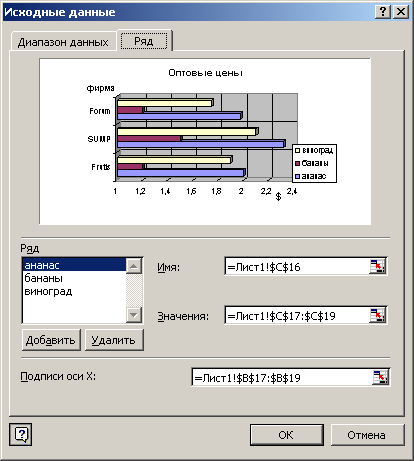This screenshot has height=461, width=414.
Task: Open the Office Assistant help icon
Action: click(21, 434)
